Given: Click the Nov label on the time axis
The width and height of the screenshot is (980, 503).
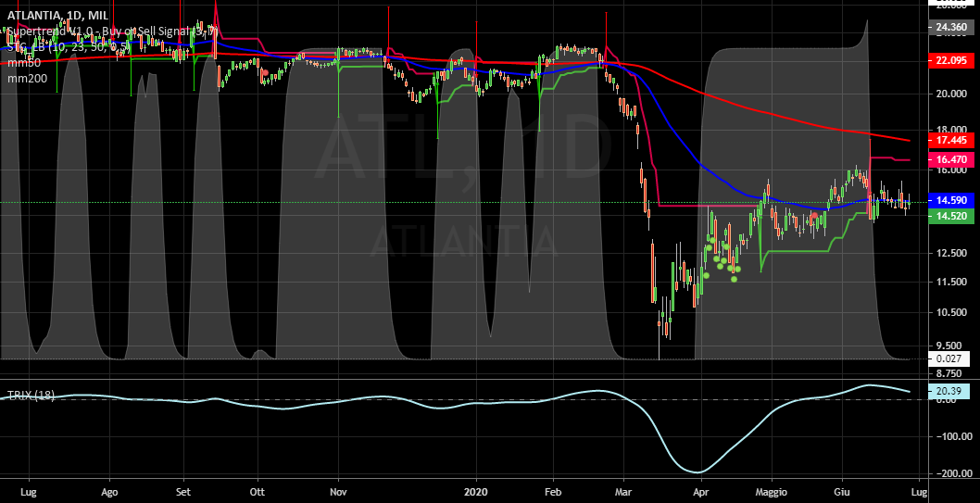Looking at the screenshot, I should pyautogui.click(x=338, y=491).
